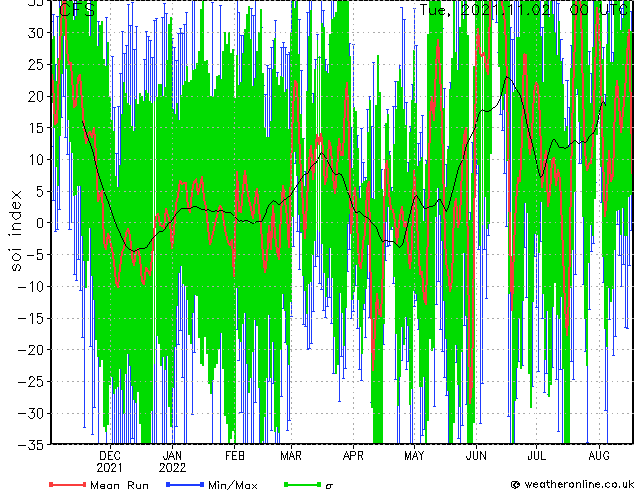634x490 pixels.
Task: Click the y-axis value -5
Action: [x=34, y=255]
